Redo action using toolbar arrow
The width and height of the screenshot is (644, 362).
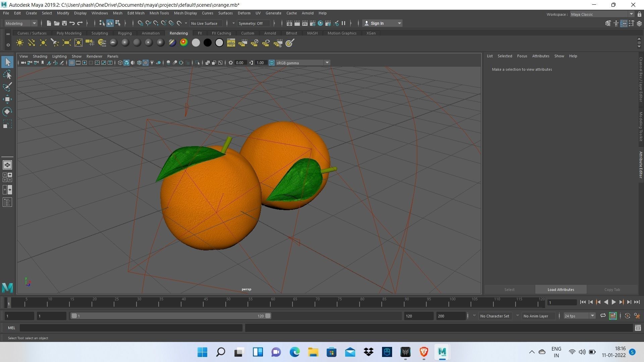point(80,23)
